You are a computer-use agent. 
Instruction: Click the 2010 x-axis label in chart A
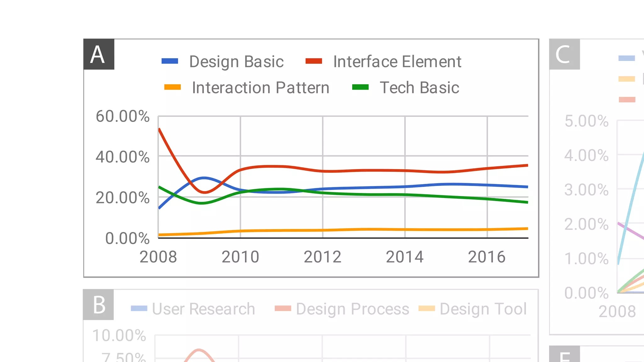click(240, 257)
